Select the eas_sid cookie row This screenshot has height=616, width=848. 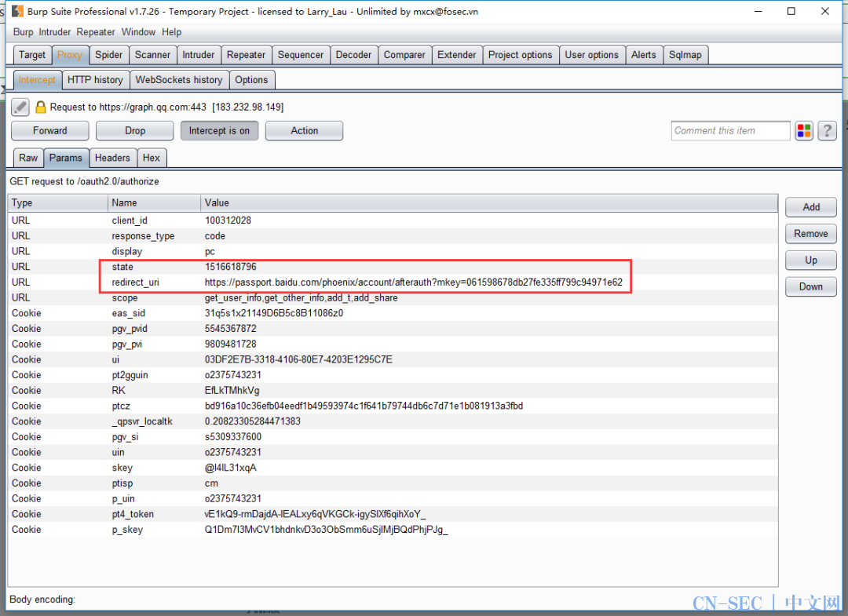coord(393,313)
